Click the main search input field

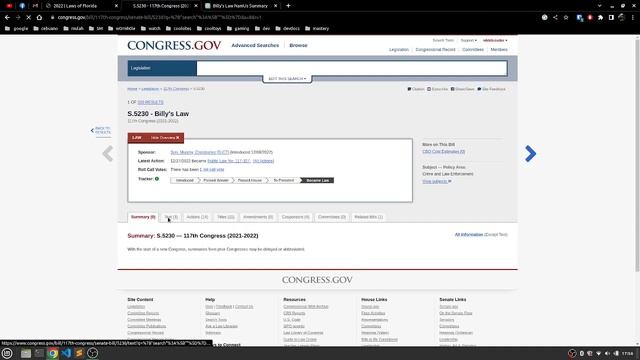(352, 68)
